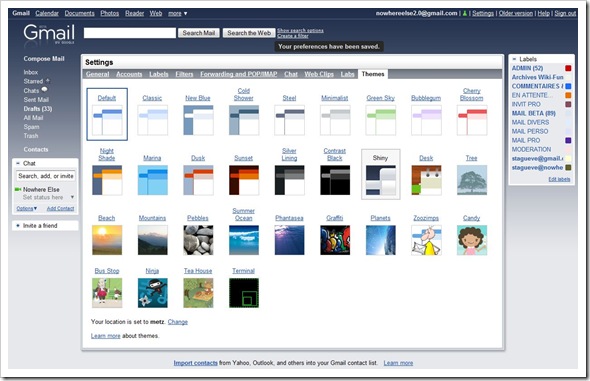The image size is (590, 381).
Task: Choose the Marina theme preview
Action: point(153,180)
